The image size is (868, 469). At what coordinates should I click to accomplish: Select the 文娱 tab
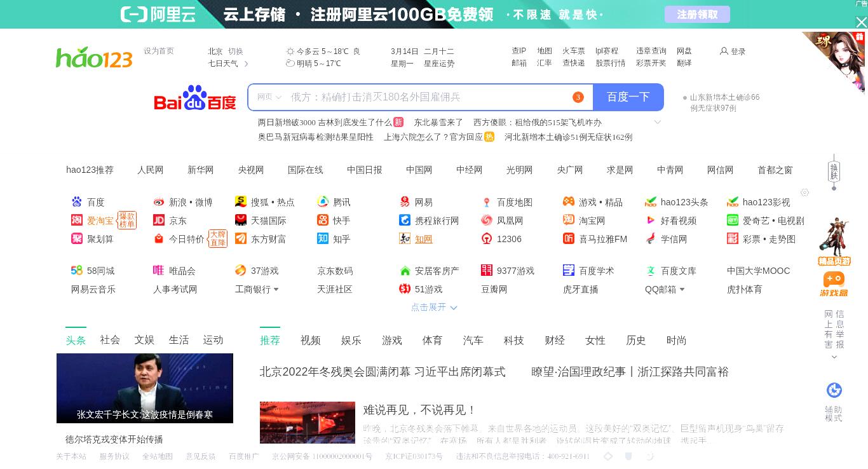(x=144, y=340)
